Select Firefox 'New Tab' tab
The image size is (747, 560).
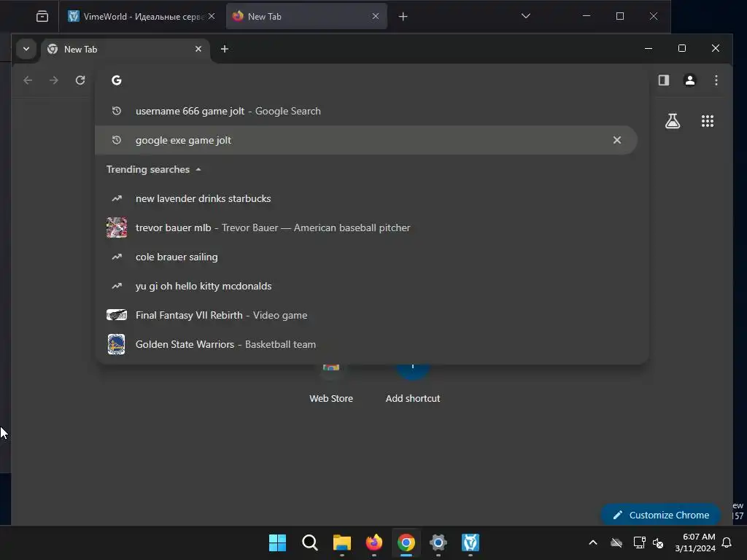click(306, 17)
